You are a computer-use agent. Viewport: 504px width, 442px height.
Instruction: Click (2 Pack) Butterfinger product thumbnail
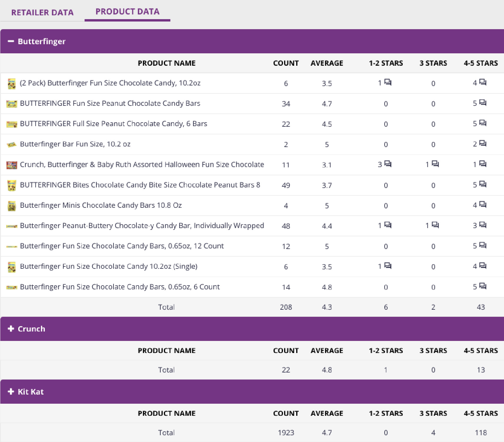coord(11,84)
